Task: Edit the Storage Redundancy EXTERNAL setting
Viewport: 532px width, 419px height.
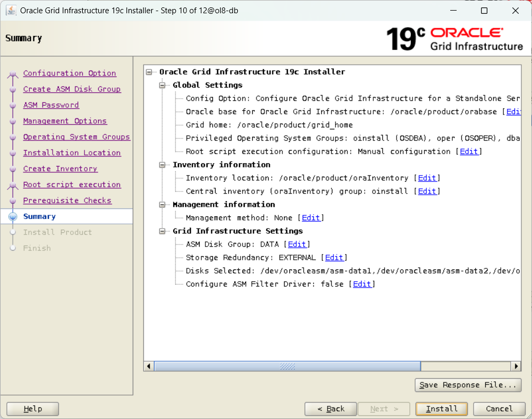Action: pyautogui.click(x=334, y=258)
